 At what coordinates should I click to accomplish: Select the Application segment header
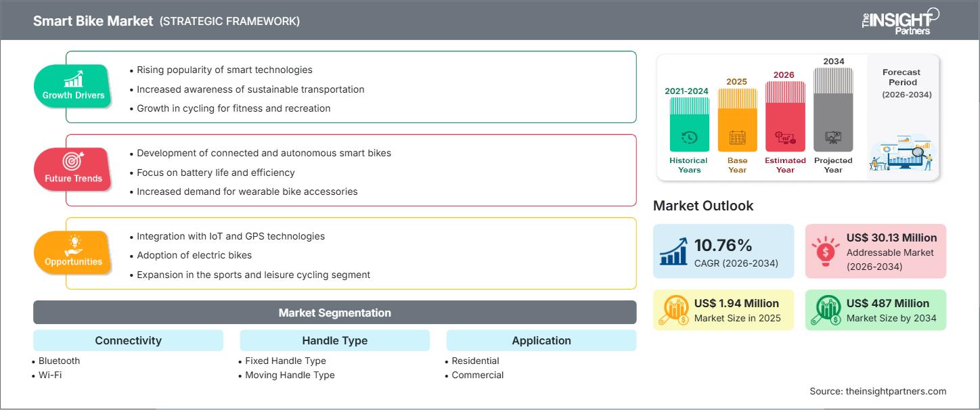point(541,340)
